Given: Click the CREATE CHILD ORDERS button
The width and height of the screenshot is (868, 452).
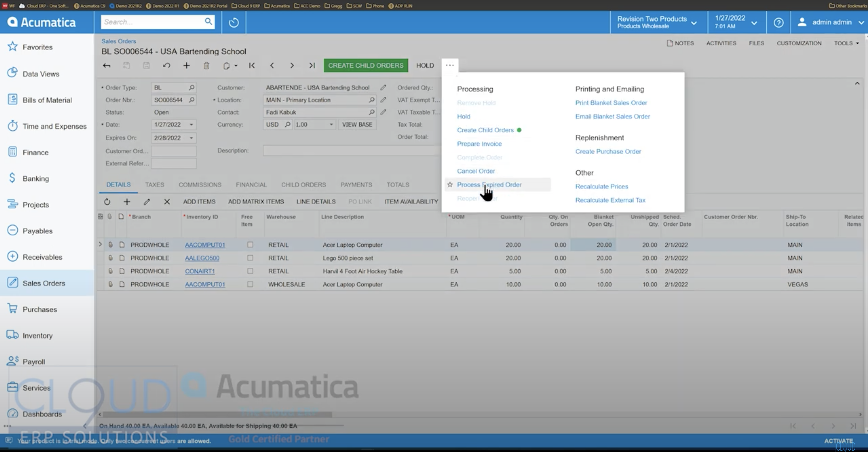Looking at the screenshot, I should coord(365,65).
